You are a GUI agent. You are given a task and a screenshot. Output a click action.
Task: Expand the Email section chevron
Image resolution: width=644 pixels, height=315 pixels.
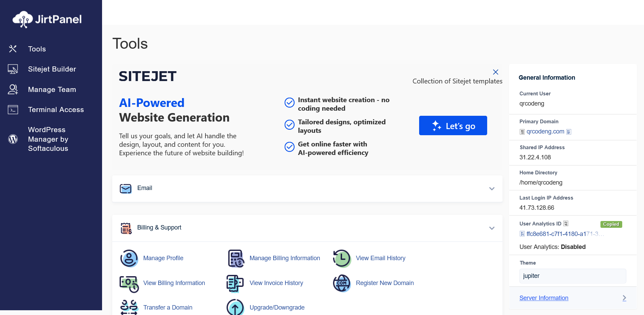(492, 189)
